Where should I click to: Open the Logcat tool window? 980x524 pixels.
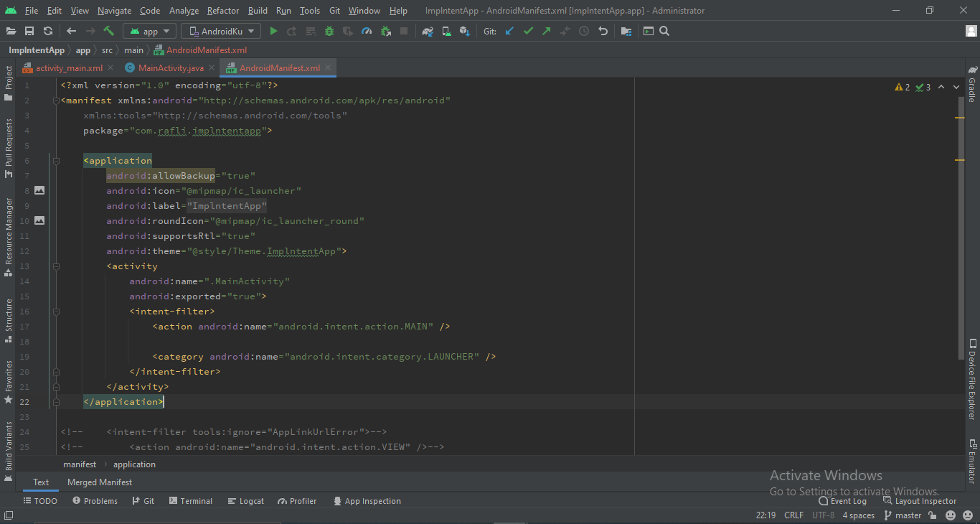pos(246,501)
